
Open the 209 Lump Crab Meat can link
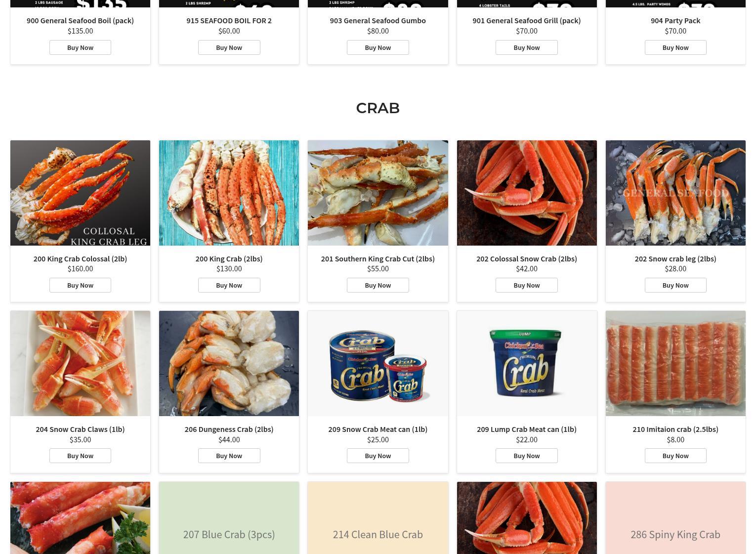527,429
